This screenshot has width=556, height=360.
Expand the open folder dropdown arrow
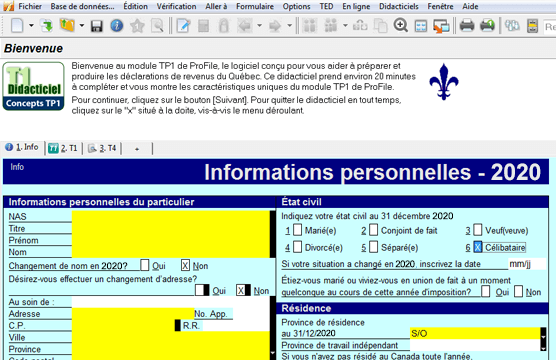82,26
